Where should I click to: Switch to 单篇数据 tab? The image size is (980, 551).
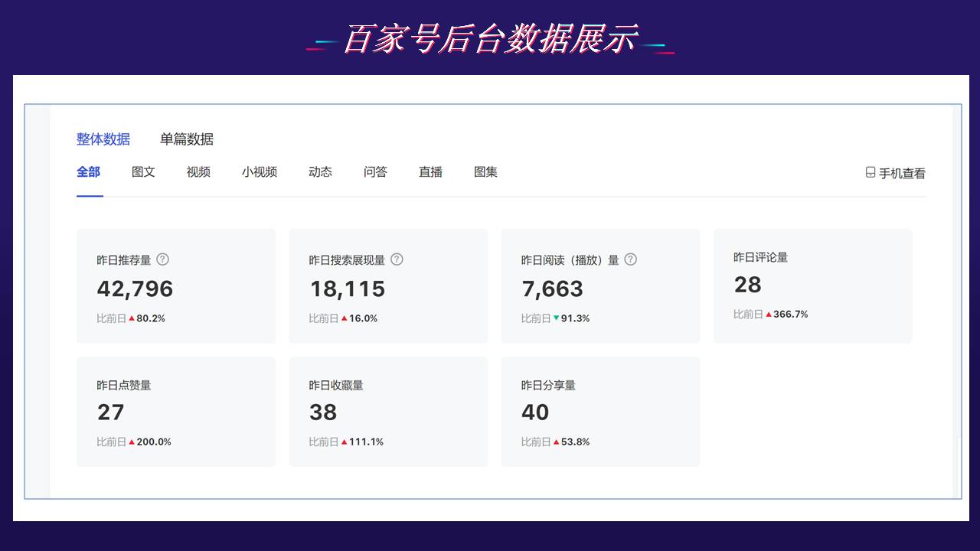pyautogui.click(x=187, y=139)
